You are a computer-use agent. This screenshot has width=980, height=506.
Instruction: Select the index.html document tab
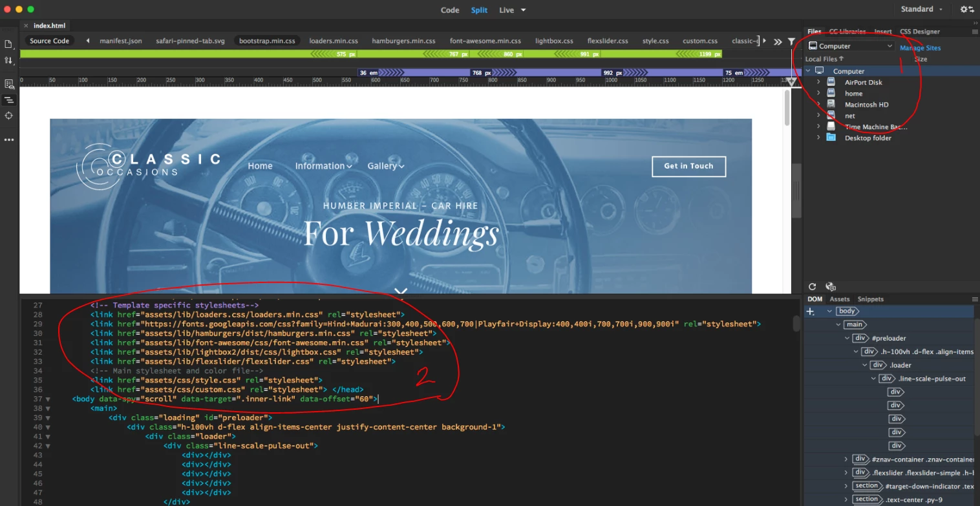click(49, 26)
